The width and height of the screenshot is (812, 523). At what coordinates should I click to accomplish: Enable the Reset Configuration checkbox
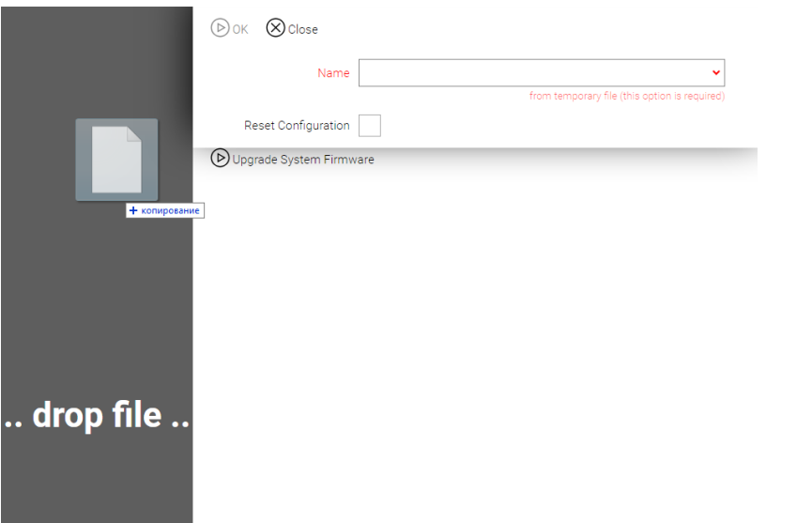coord(370,126)
